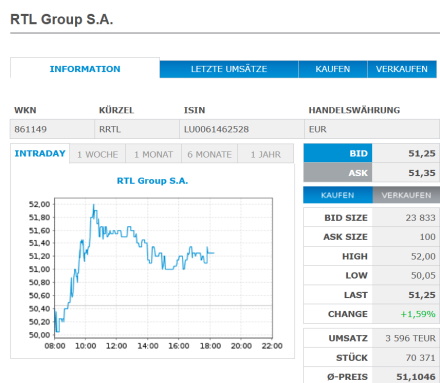The width and height of the screenshot is (440, 383).
Task: Click STÜCK value 70 371
Action: 420,358
